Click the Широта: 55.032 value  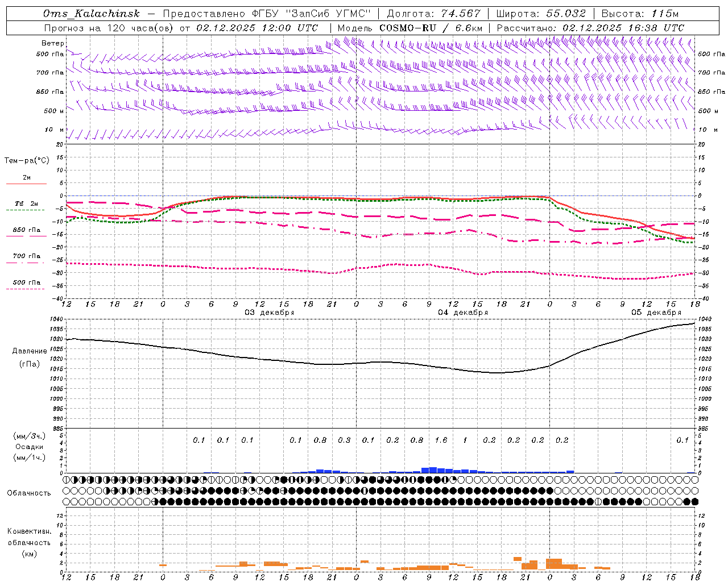coord(541,14)
